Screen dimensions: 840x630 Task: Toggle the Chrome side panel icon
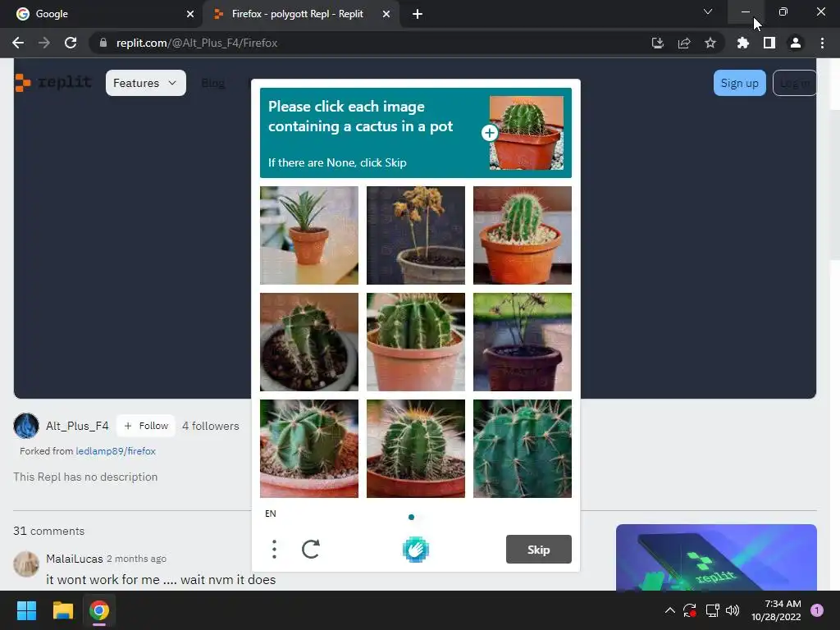point(769,43)
